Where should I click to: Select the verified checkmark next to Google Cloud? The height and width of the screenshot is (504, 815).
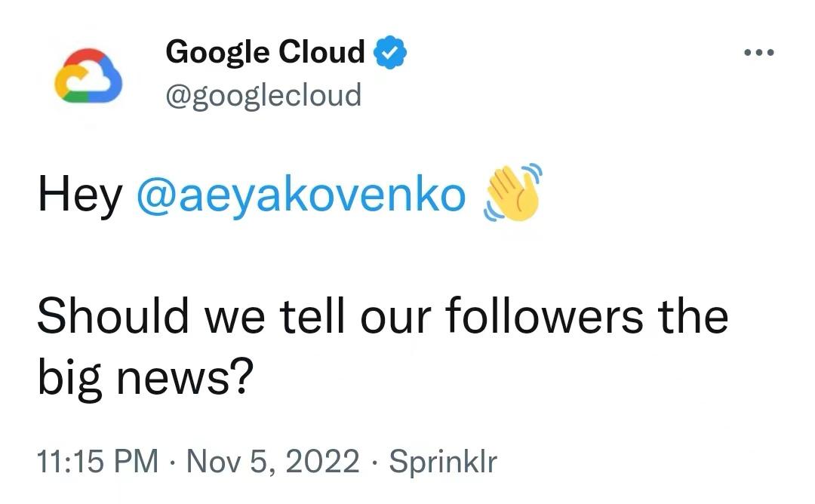tap(391, 51)
